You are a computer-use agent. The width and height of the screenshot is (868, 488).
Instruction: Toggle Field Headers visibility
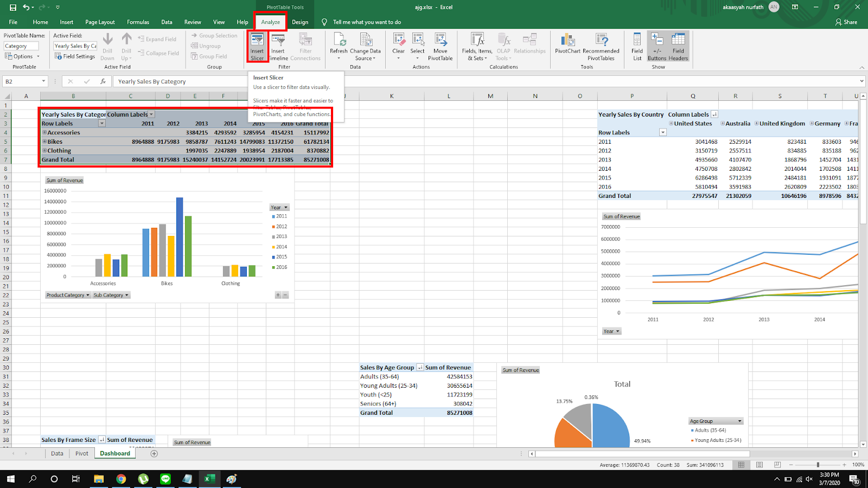click(x=678, y=46)
